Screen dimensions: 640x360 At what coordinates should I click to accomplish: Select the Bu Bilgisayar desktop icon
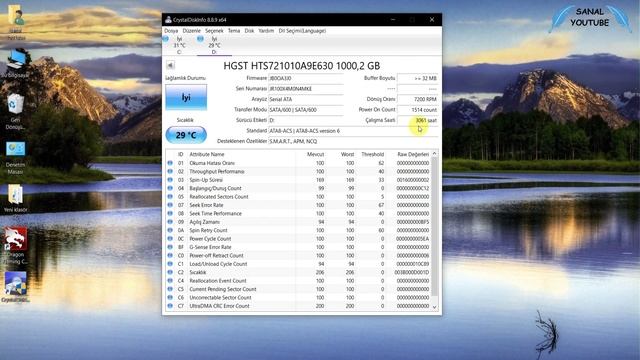[x=16, y=64]
